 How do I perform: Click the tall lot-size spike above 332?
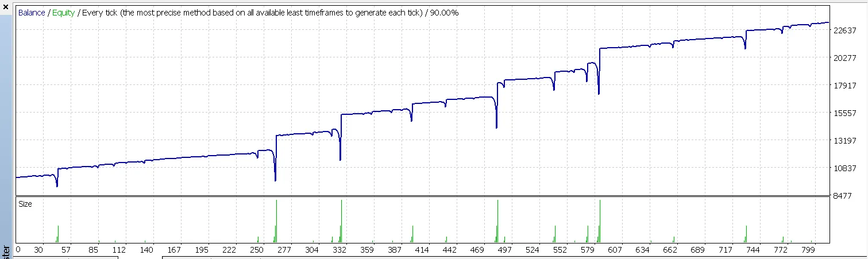(341, 218)
